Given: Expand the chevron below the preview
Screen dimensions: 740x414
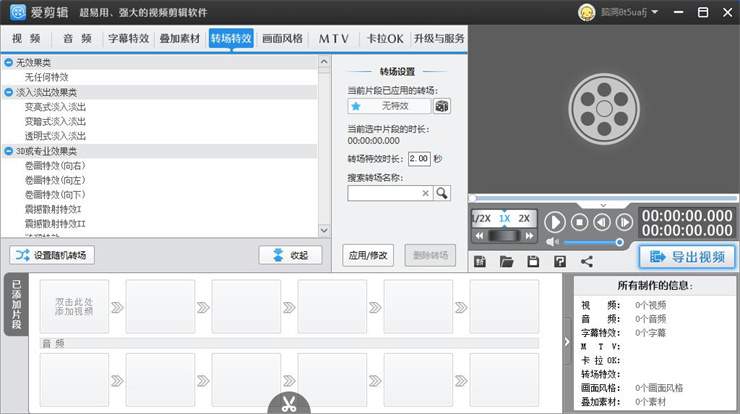Looking at the screenshot, I should click(x=603, y=205).
